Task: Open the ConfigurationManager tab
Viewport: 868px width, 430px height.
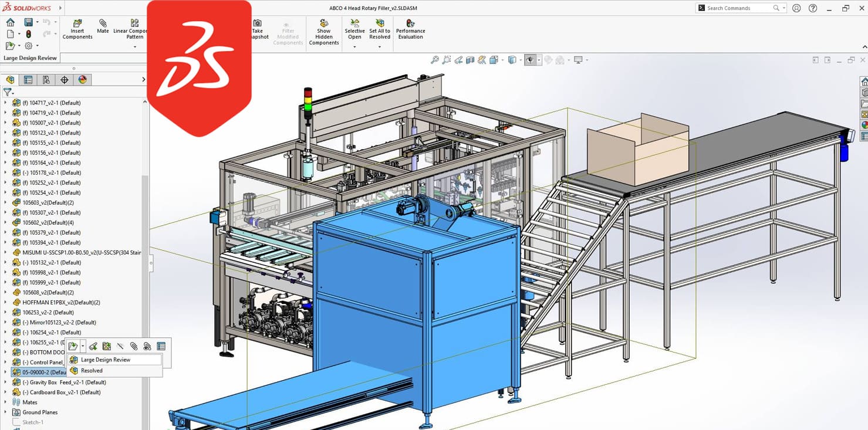Action: [x=46, y=80]
